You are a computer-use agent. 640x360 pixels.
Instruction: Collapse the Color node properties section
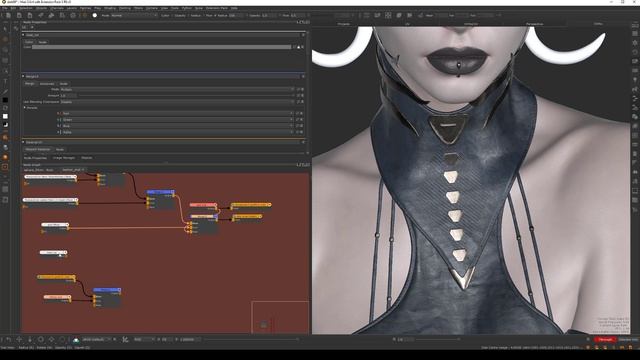pyautogui.click(x=23, y=35)
